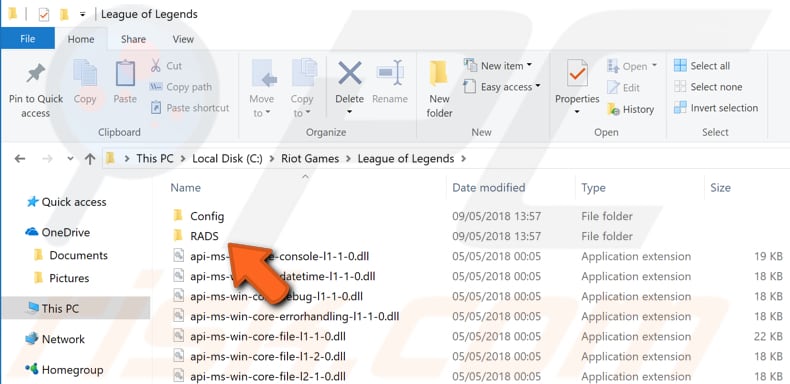The height and width of the screenshot is (384, 790).
Task: Click the Pin to Quick access icon
Action: [x=36, y=74]
